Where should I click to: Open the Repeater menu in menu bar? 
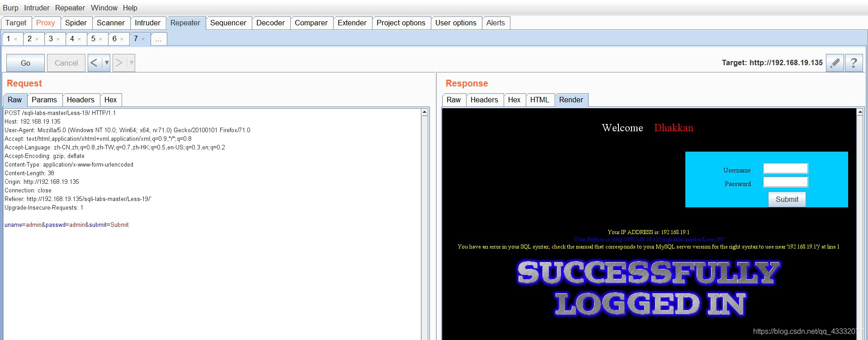pyautogui.click(x=70, y=8)
